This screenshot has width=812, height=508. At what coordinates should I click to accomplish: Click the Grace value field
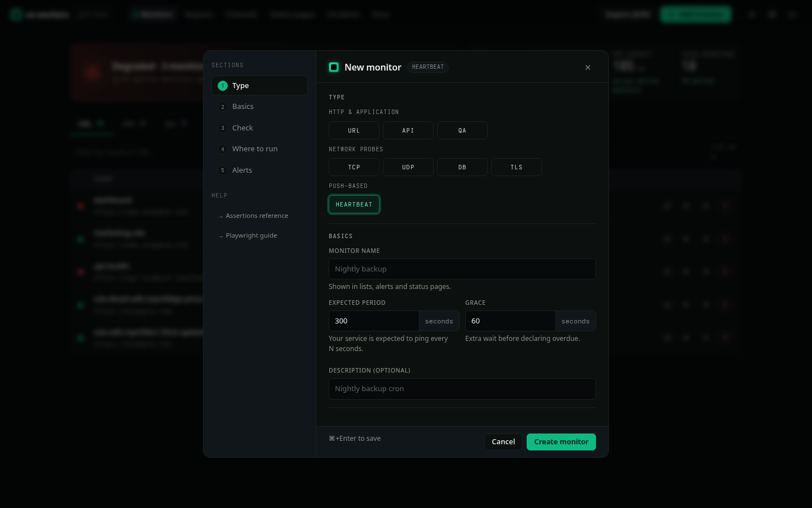[x=510, y=321]
